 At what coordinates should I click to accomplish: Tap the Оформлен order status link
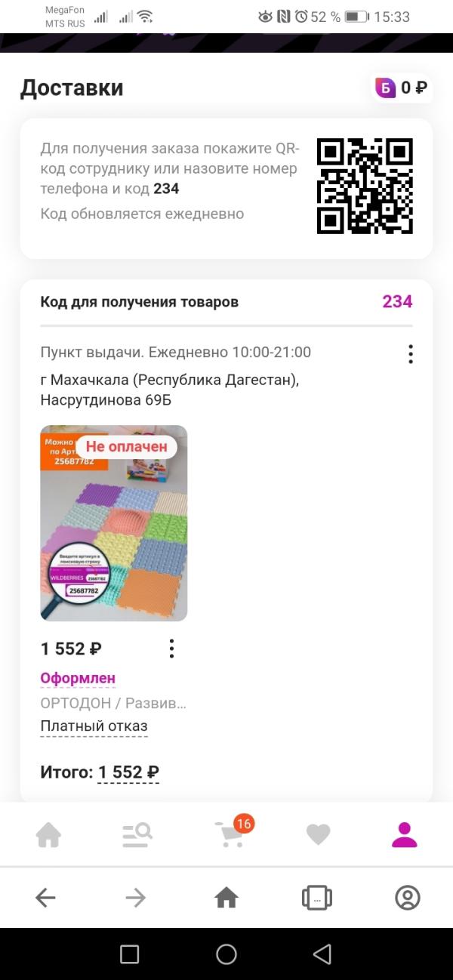(x=78, y=678)
